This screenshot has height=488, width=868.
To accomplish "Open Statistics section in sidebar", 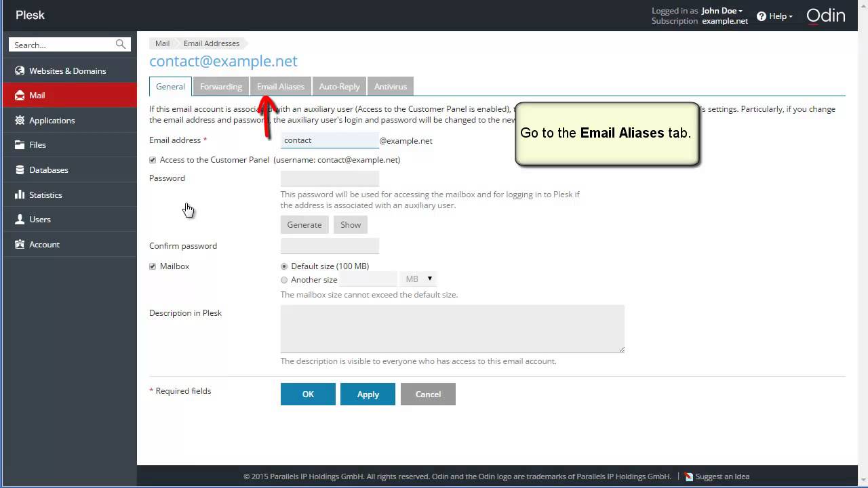I will pyautogui.click(x=68, y=195).
